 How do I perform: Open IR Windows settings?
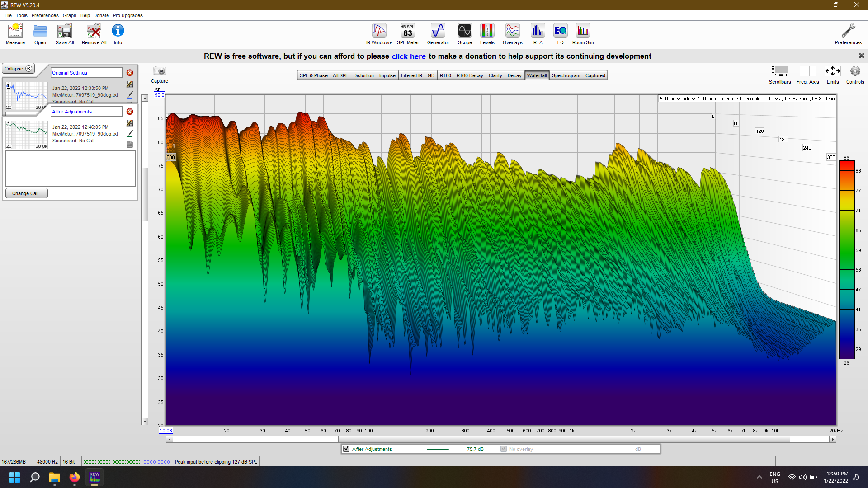[379, 34]
